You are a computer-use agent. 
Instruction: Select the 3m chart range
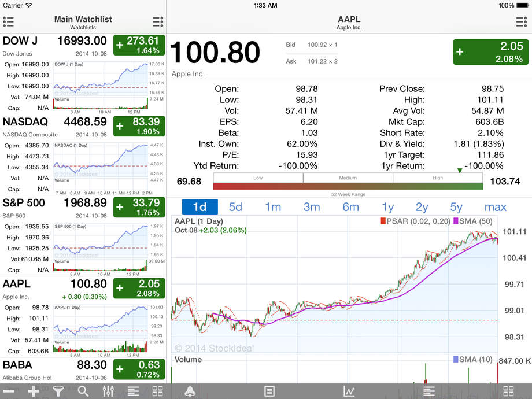click(x=312, y=206)
